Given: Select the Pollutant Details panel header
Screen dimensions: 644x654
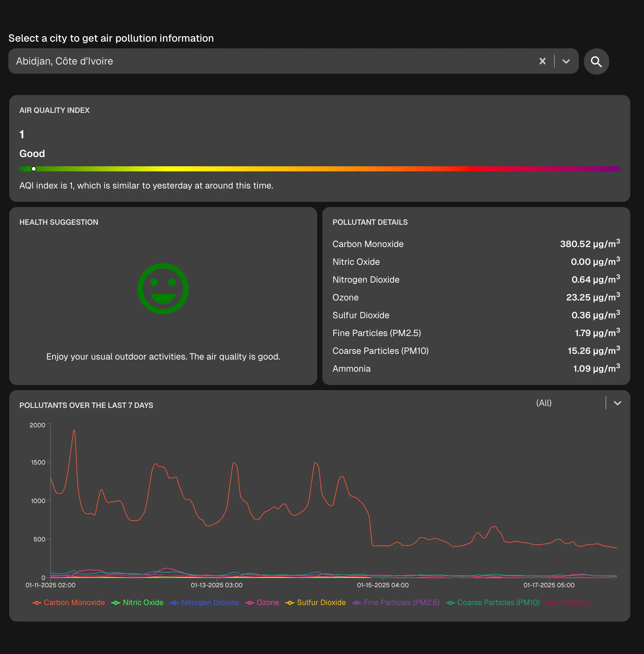Looking at the screenshot, I should pos(370,222).
